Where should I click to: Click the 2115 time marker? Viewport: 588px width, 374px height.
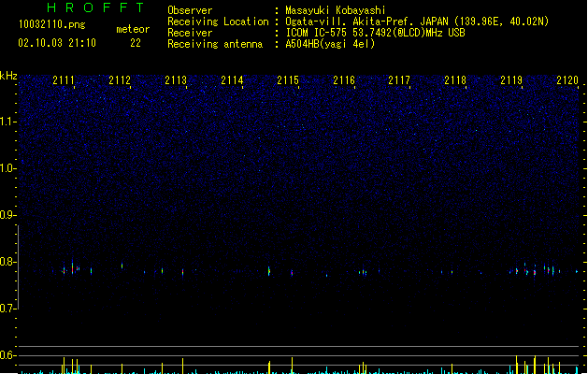click(x=288, y=80)
